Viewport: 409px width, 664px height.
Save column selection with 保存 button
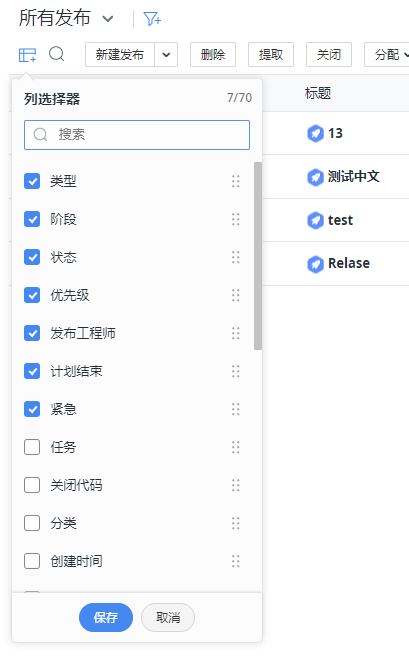click(x=106, y=617)
